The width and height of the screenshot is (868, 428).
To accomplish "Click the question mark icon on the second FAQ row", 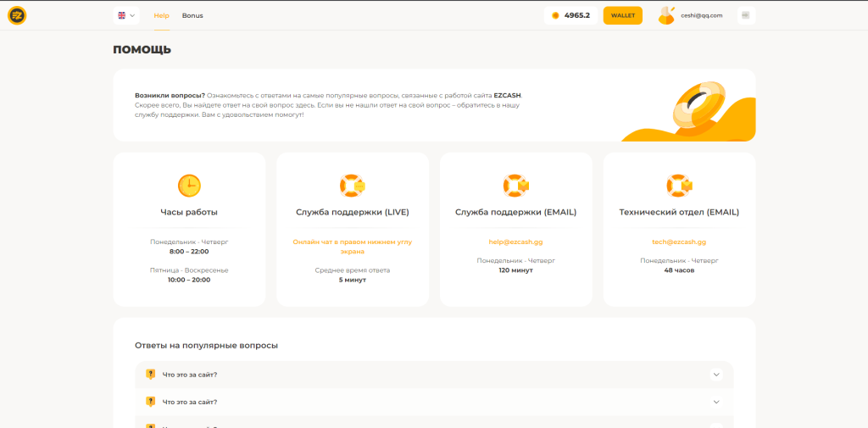I will pyautogui.click(x=150, y=402).
